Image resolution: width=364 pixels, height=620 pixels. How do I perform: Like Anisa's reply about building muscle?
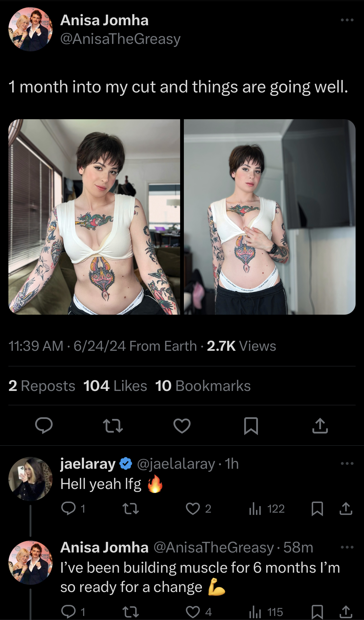[193, 612]
